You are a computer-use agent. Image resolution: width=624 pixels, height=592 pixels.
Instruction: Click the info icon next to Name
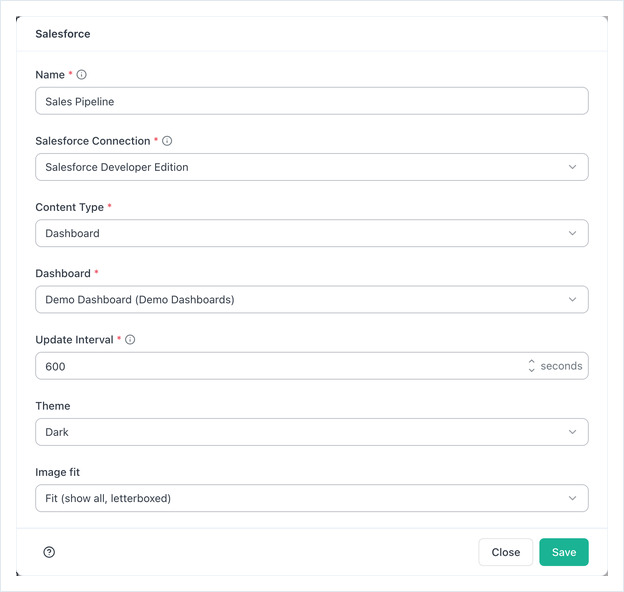point(81,75)
